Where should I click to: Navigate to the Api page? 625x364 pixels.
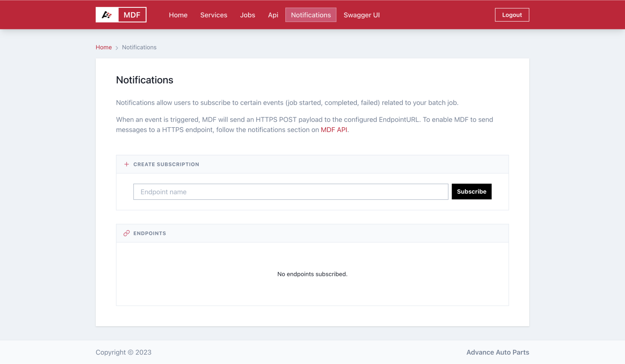[273, 15]
